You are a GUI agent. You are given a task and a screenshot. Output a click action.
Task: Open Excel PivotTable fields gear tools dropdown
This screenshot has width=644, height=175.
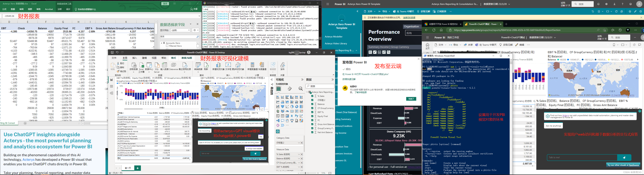tap(196, 30)
